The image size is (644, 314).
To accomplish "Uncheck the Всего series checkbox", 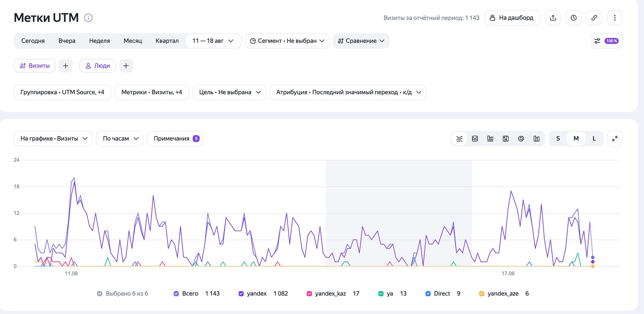I will [x=176, y=294].
